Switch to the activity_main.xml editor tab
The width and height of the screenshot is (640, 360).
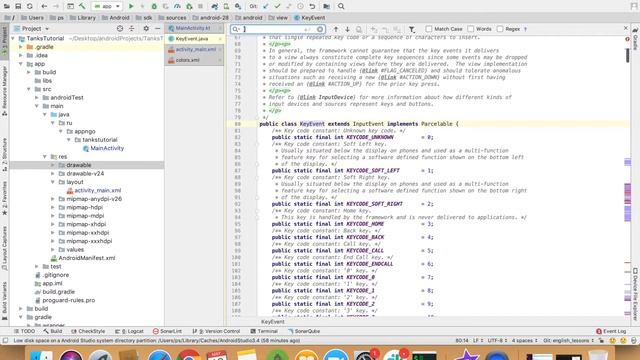click(194, 49)
